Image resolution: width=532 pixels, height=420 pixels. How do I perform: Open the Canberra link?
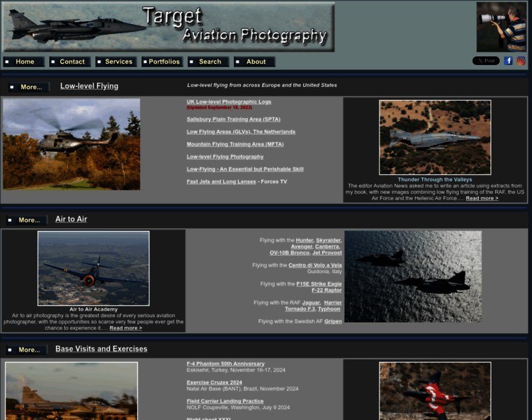tap(327, 246)
